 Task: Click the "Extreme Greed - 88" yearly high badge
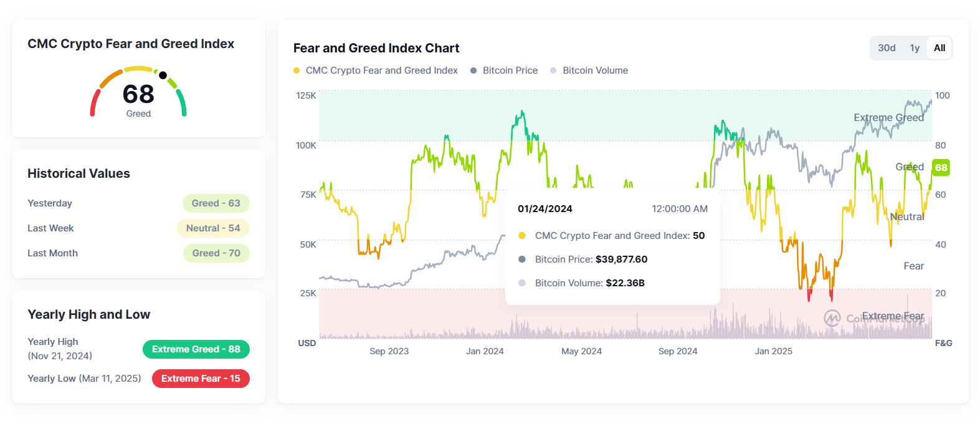[x=196, y=349]
